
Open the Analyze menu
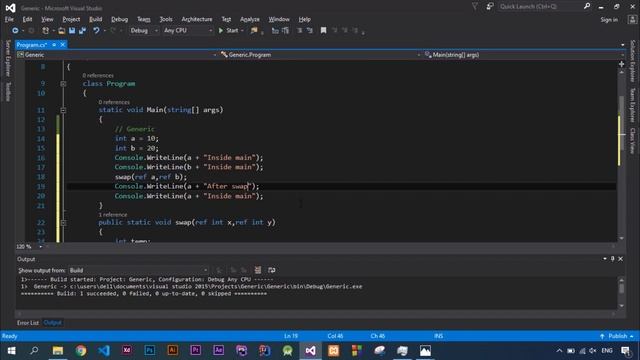tap(249, 19)
